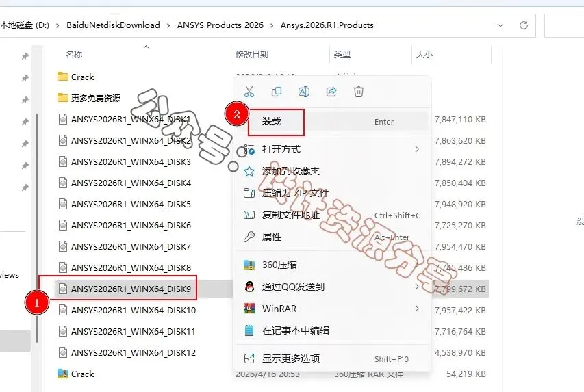This screenshot has height=392, width=584.
Task: Click the notepad icon for 在记事本中编辑
Action: point(249,330)
